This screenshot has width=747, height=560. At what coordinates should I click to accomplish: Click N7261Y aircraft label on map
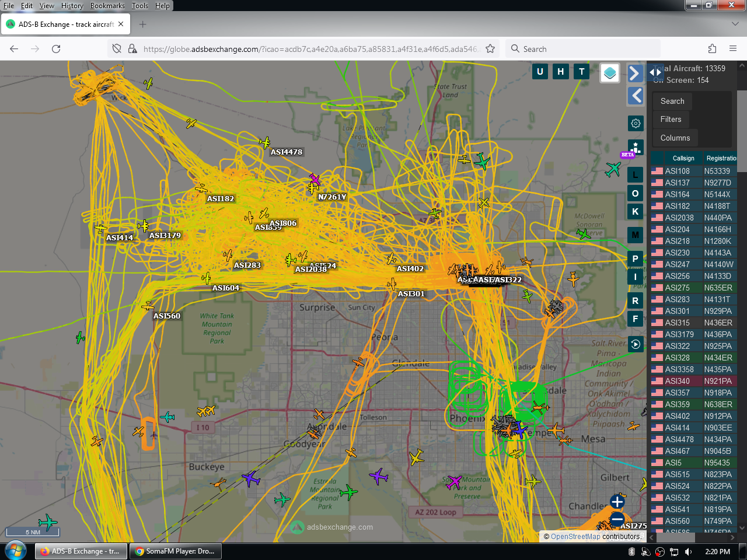(332, 197)
